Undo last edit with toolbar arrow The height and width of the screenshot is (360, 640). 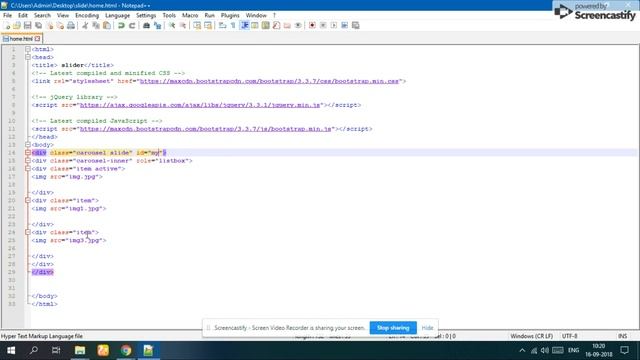121,25
